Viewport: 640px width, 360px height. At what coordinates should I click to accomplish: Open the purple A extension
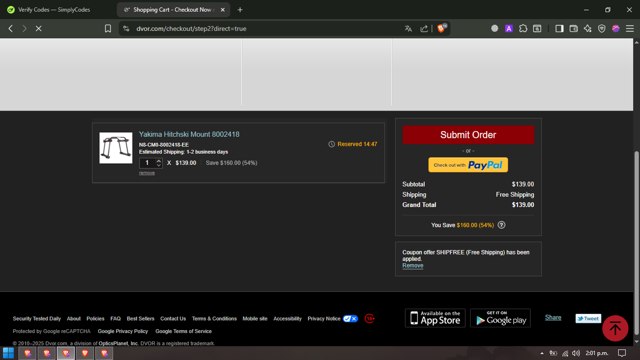[x=509, y=29]
